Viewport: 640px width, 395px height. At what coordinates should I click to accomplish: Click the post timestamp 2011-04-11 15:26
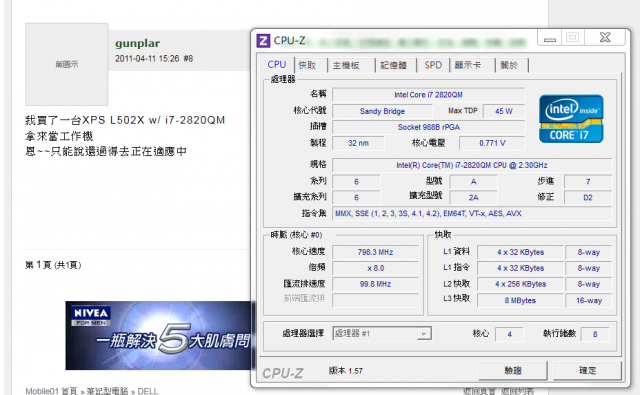147,59
